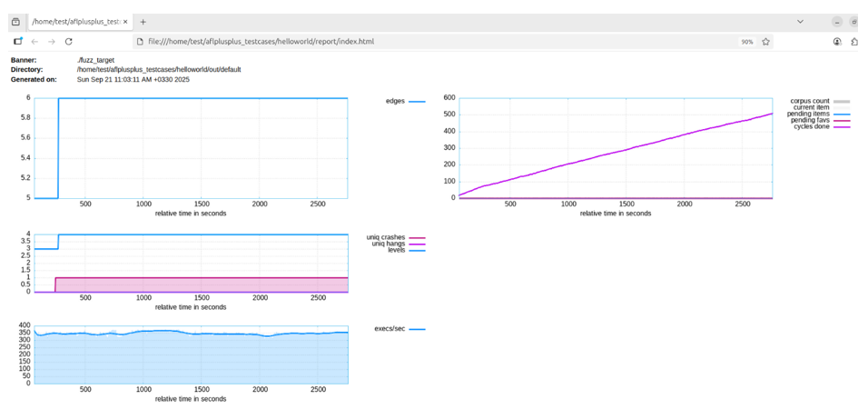Focus the file URL address bar

coord(438,42)
